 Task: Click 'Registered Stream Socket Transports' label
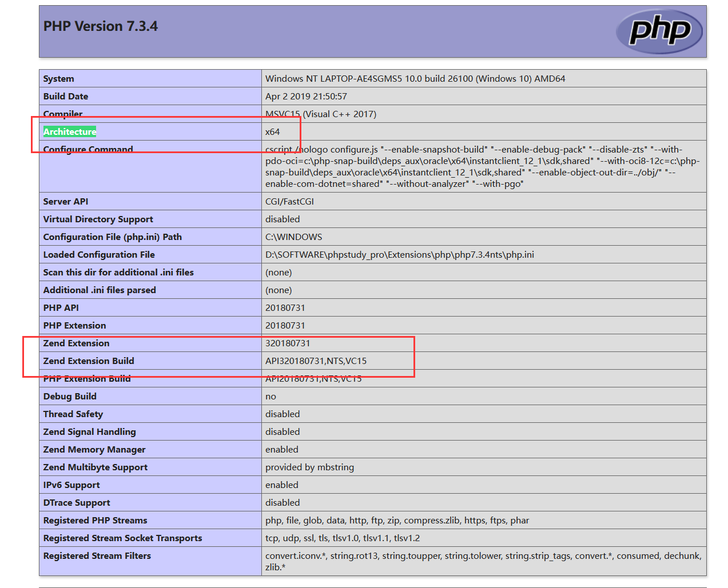pos(123,538)
